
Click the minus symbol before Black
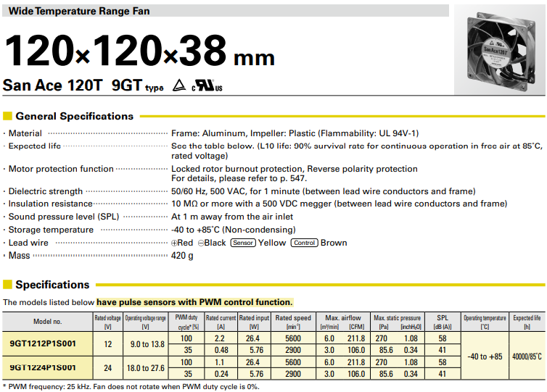point(200,243)
